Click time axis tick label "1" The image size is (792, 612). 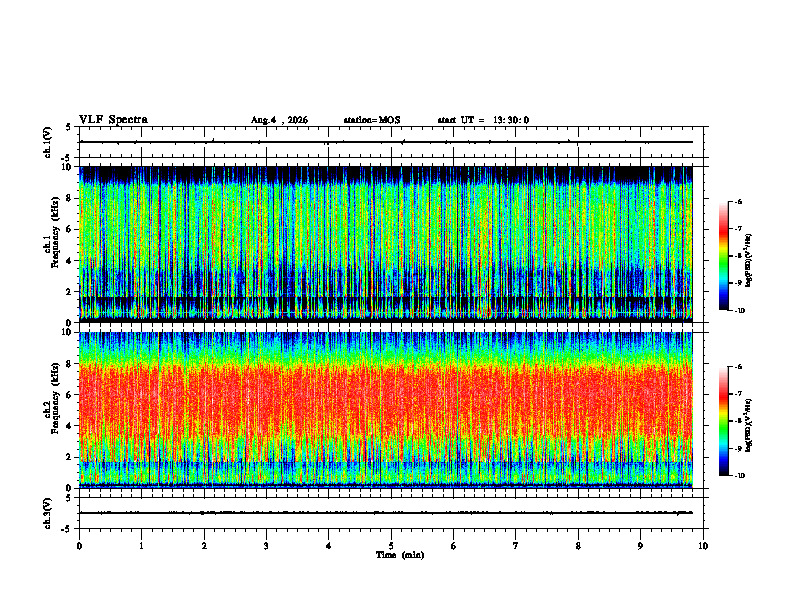[141, 546]
